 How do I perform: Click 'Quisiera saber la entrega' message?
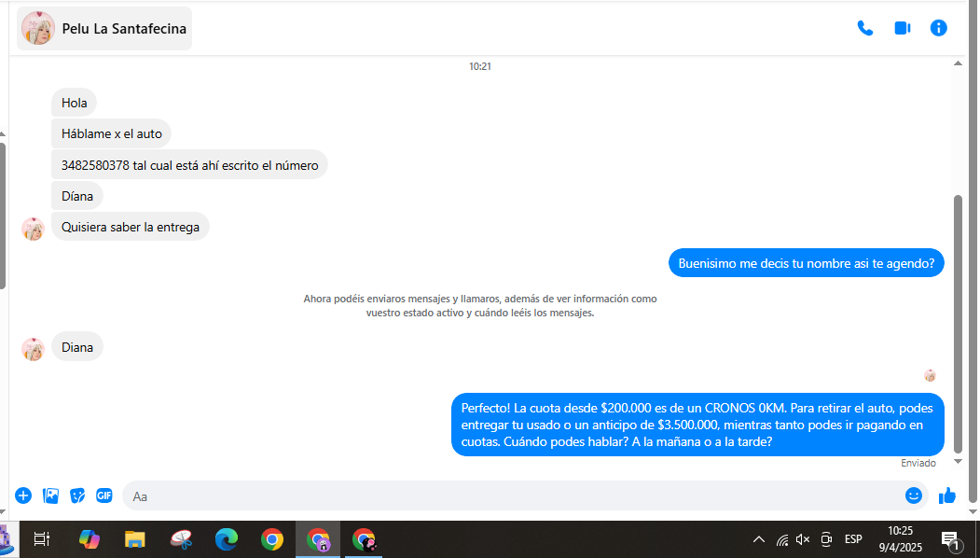(x=130, y=227)
